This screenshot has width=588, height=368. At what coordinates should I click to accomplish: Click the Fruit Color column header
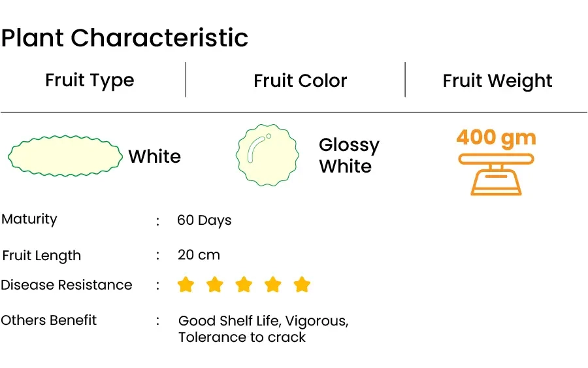pos(301,80)
